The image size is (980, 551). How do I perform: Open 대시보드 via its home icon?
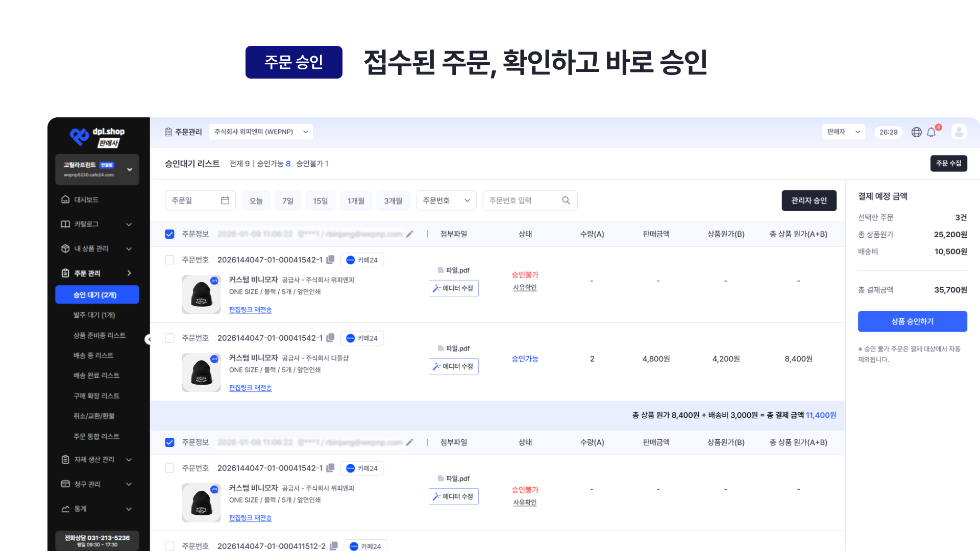pyautogui.click(x=65, y=199)
